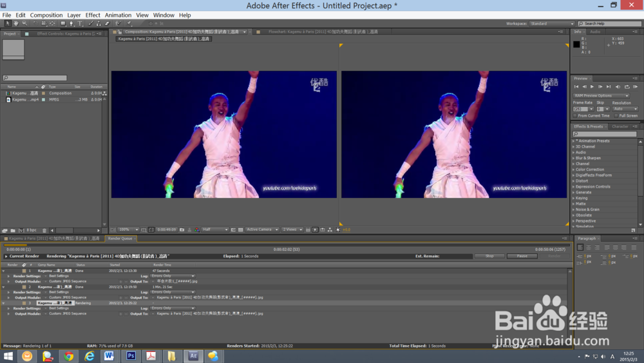
Task: Open the Layer menu
Action: 74,15
